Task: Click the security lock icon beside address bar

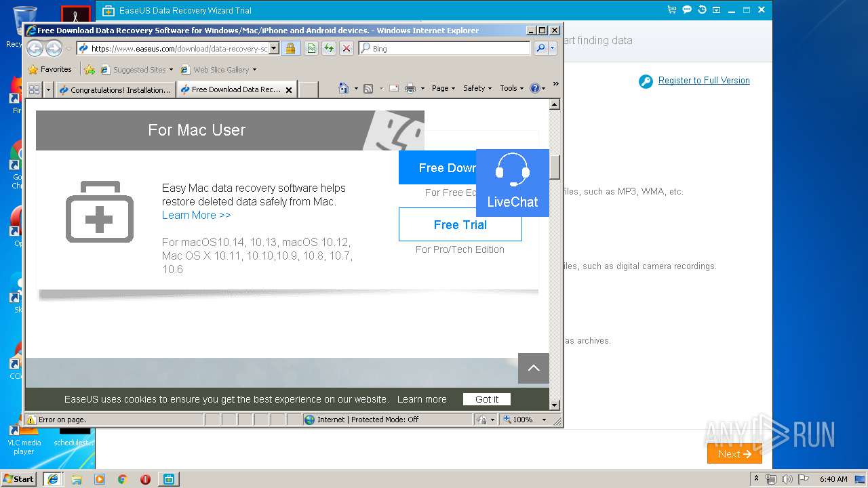Action: click(x=290, y=48)
